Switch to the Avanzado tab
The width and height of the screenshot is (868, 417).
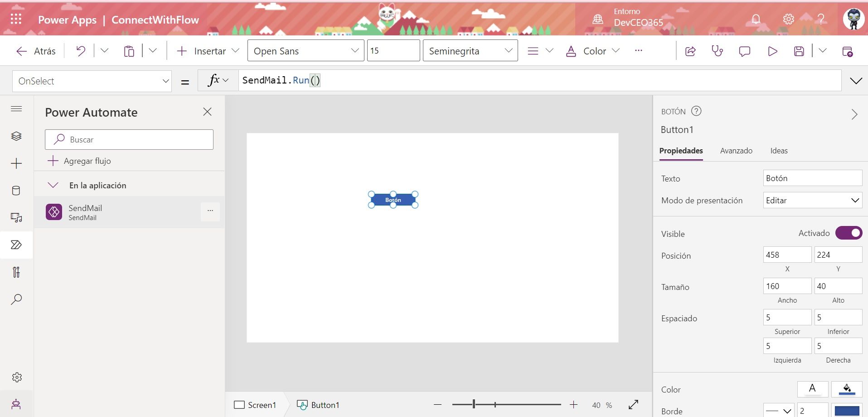(x=736, y=151)
